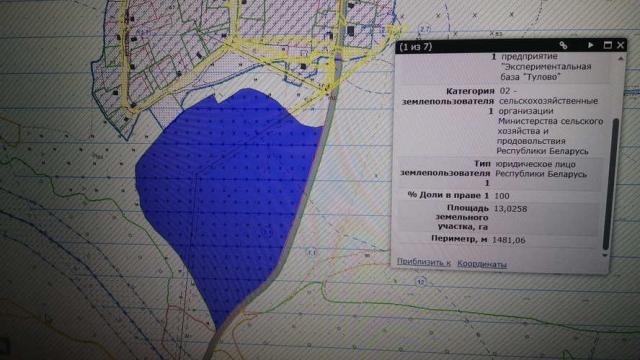
Task: Click the area value 13,0258
Action: pyautogui.click(x=510, y=209)
